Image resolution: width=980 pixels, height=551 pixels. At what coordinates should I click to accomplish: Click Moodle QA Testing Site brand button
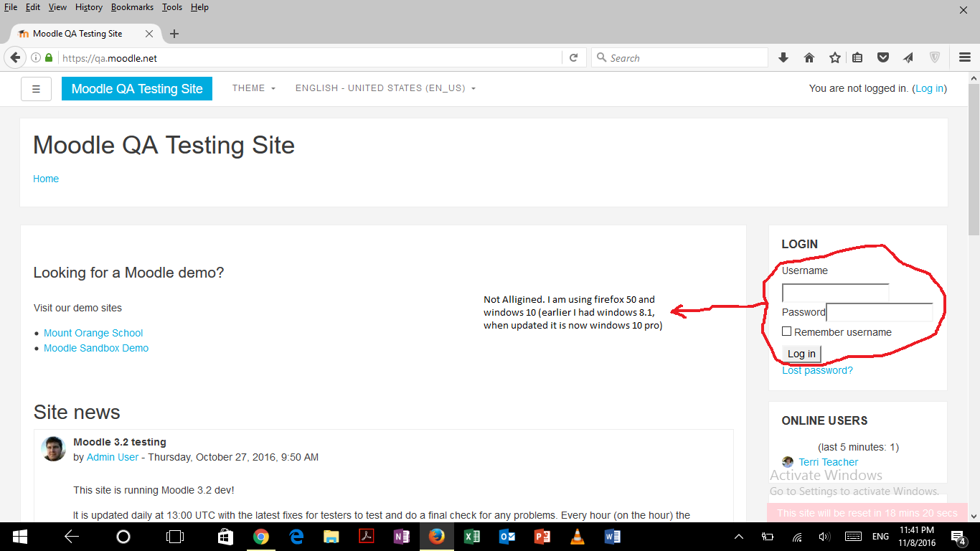click(x=137, y=89)
